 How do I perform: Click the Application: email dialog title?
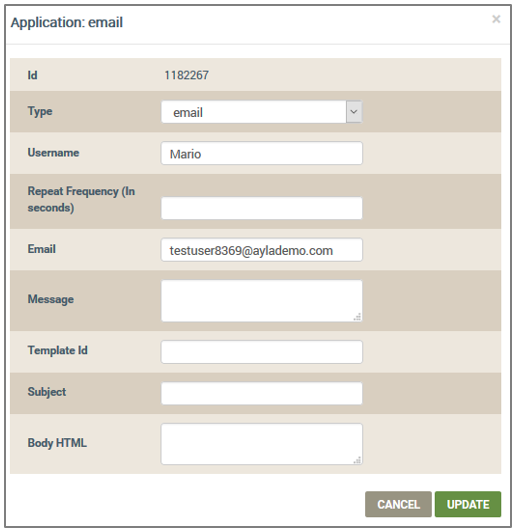click(67, 22)
